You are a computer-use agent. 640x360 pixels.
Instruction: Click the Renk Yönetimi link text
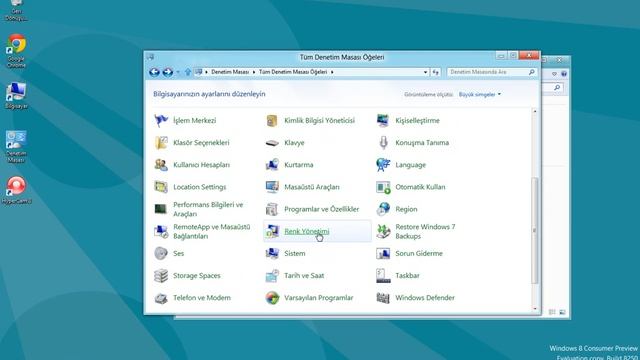[x=307, y=231]
